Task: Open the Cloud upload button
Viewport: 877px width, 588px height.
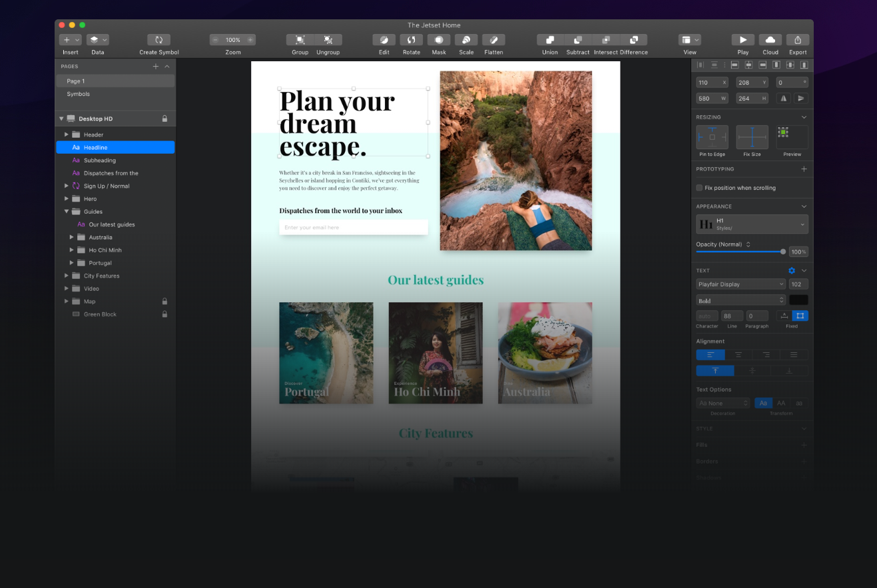Action: pyautogui.click(x=770, y=40)
